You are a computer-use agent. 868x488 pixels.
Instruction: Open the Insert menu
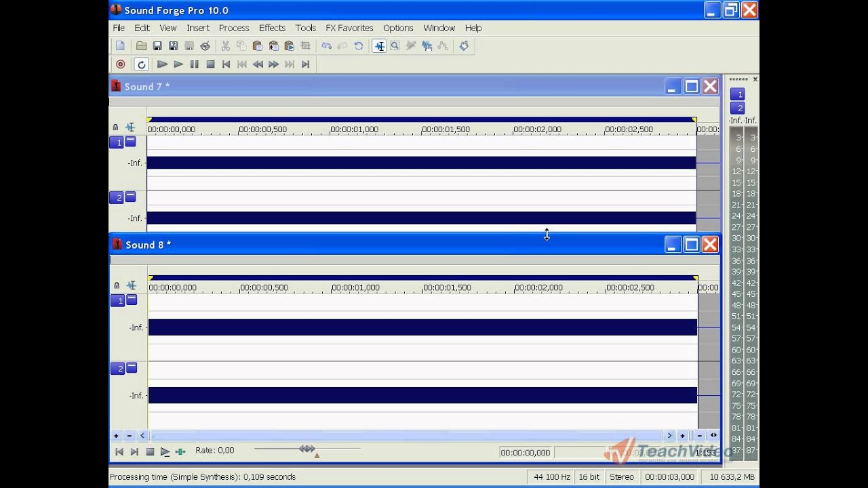198,28
